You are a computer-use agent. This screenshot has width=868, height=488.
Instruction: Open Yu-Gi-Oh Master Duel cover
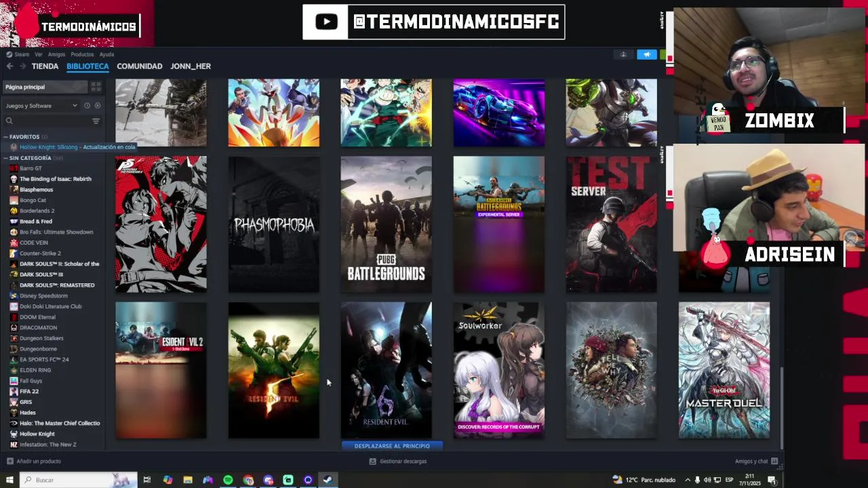coord(724,370)
